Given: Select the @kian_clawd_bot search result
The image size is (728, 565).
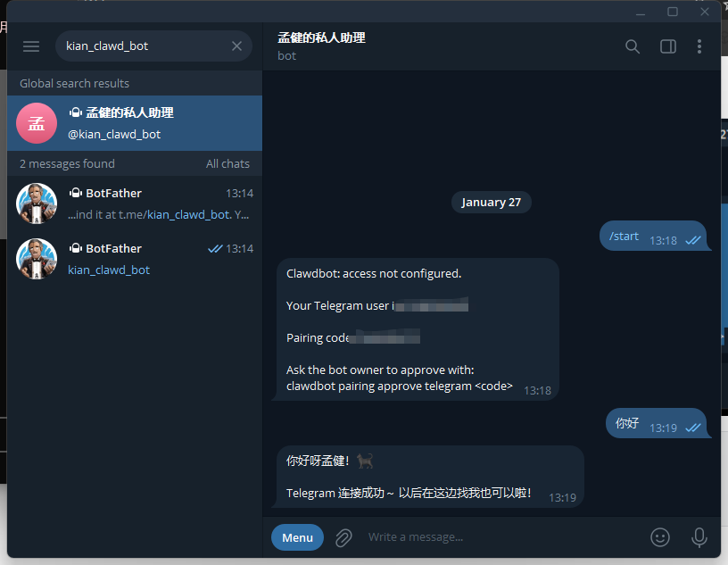Looking at the screenshot, I should [x=135, y=123].
